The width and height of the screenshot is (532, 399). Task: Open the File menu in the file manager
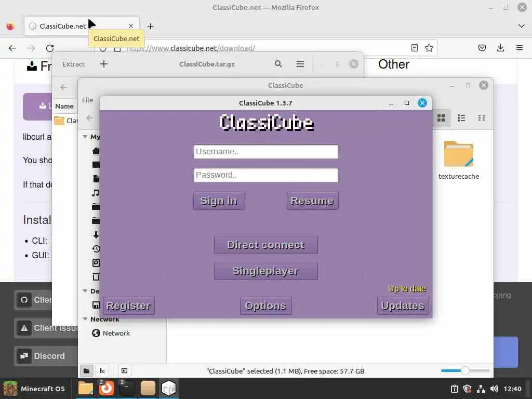(87, 100)
